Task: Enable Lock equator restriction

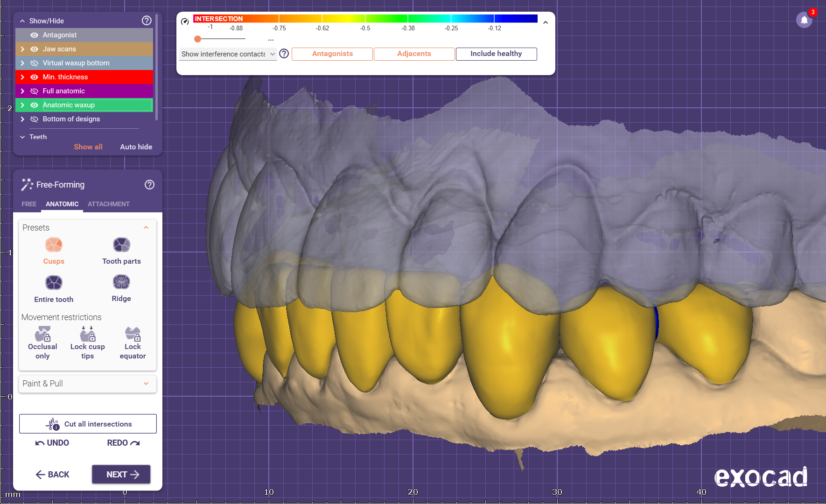Action: coord(133,334)
